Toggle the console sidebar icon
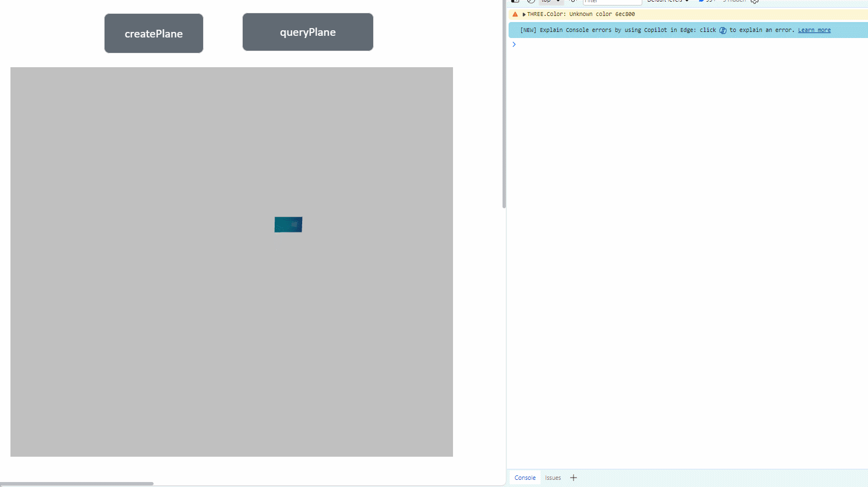The width and height of the screenshot is (868, 487). tap(515, 2)
